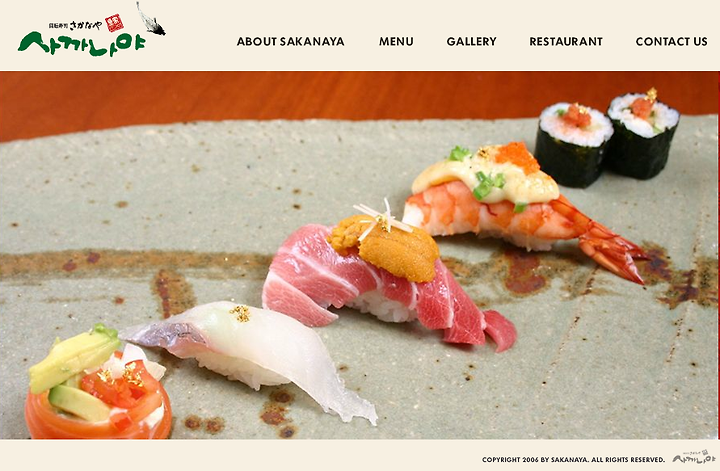Click the right seaweed maki roll
The width and height of the screenshot is (720, 471).
(x=642, y=134)
